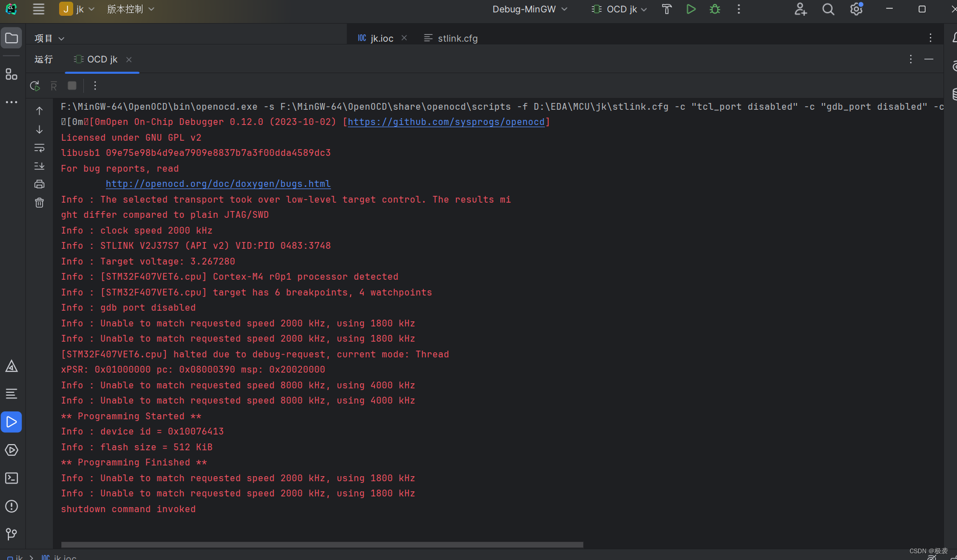The width and height of the screenshot is (957, 560).
Task: Open editor tabs options menu
Action: coord(931,38)
